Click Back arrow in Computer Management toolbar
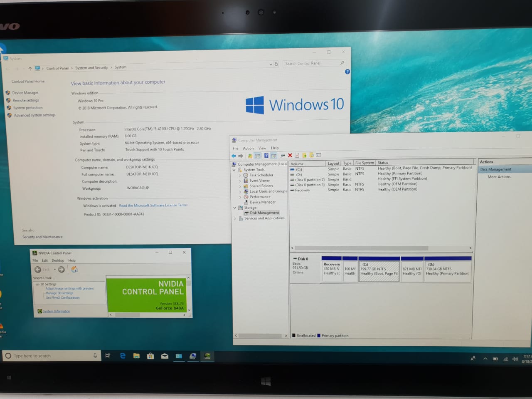Image resolution: width=532 pixels, height=399 pixels. (x=234, y=156)
